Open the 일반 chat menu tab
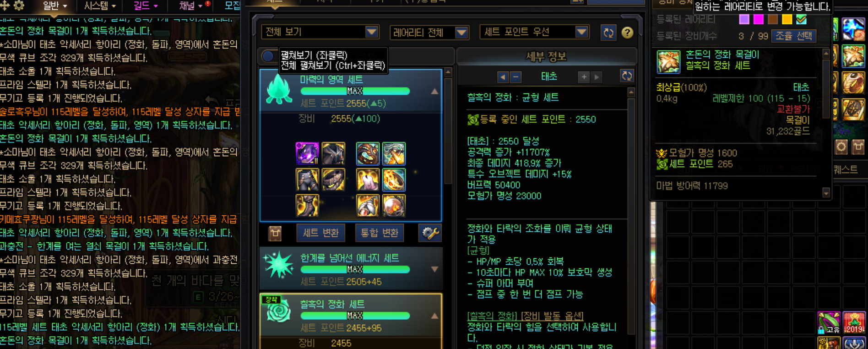This screenshot has height=349, width=868. click(55, 5)
